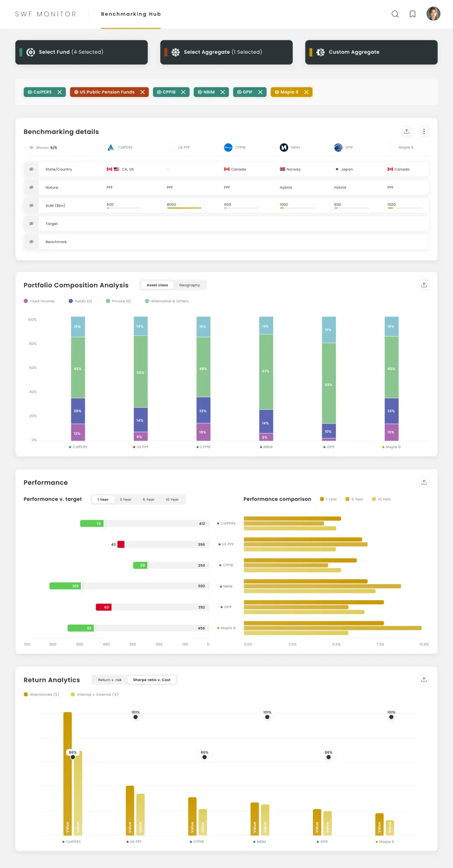Open the user profile avatar
Image resolution: width=453 pixels, height=868 pixels.
[433, 14]
